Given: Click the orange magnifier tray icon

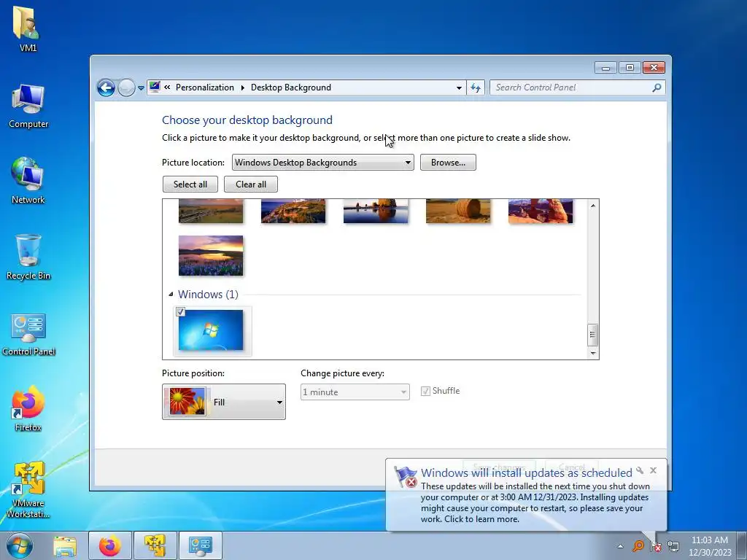Looking at the screenshot, I should click(x=638, y=546).
